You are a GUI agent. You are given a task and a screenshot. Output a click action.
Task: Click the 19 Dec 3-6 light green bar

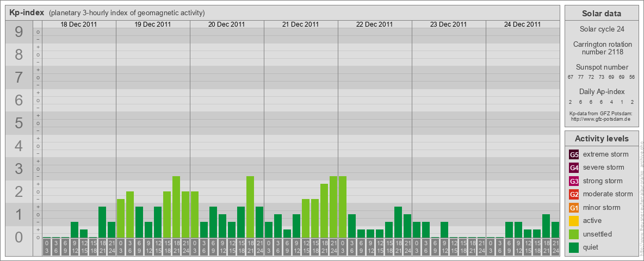[130, 215]
